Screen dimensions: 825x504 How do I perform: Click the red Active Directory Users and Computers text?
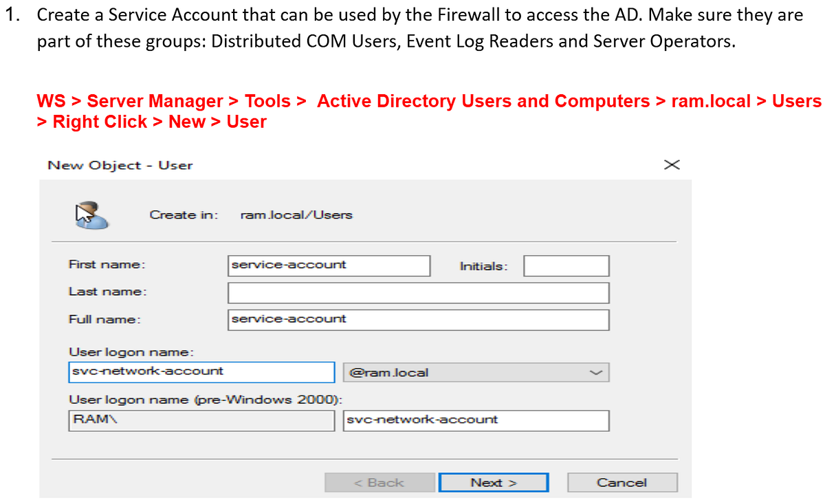coord(483,101)
